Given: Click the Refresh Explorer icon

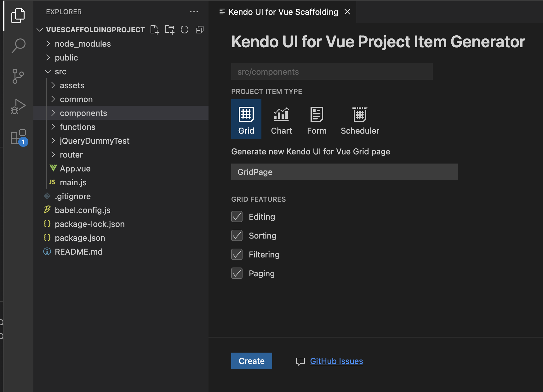Looking at the screenshot, I should coord(185,30).
